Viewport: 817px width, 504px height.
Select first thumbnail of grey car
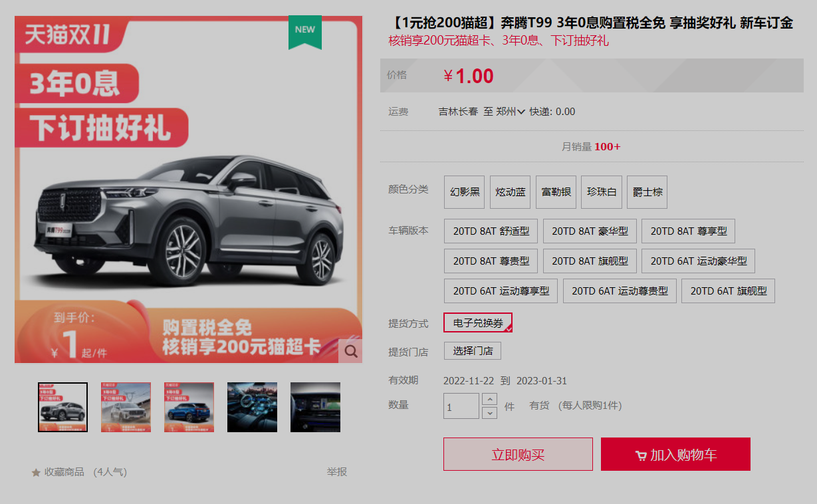point(62,407)
